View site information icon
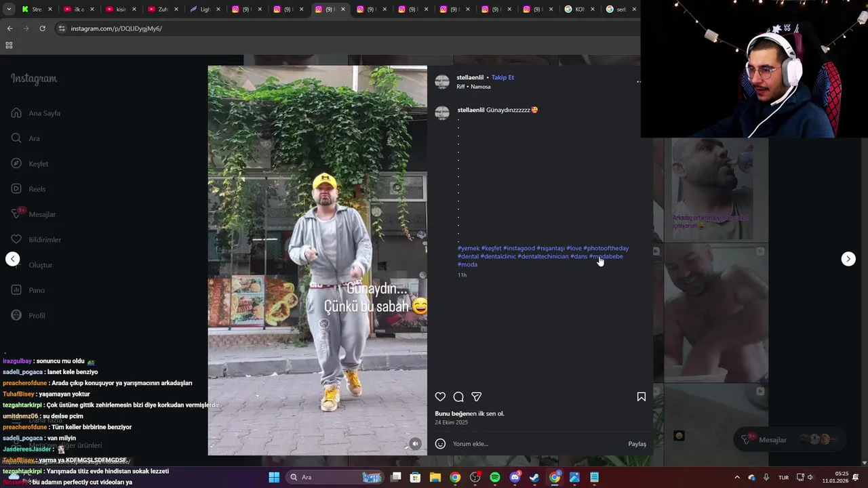Viewport: 868px width, 488px height. [x=62, y=28]
